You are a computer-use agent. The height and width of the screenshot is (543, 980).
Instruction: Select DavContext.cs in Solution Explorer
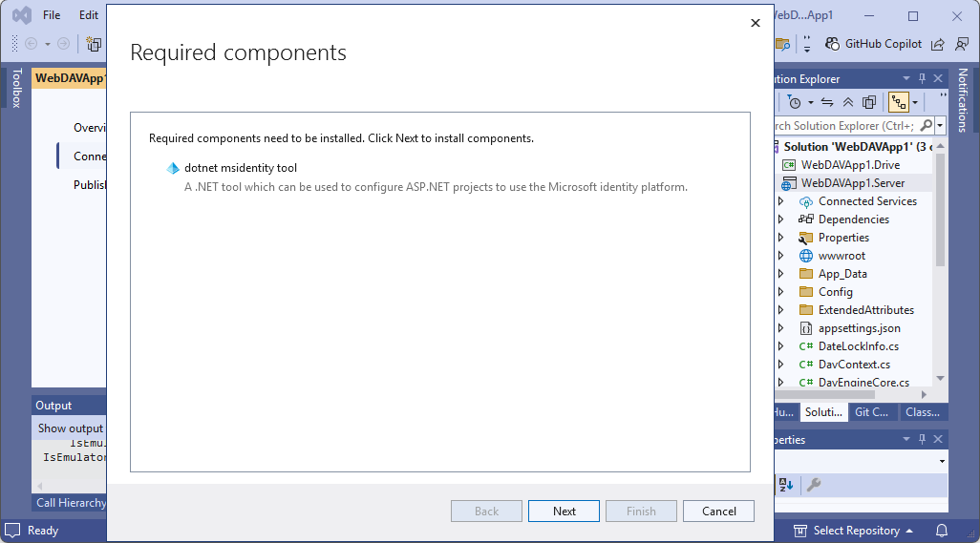854,364
